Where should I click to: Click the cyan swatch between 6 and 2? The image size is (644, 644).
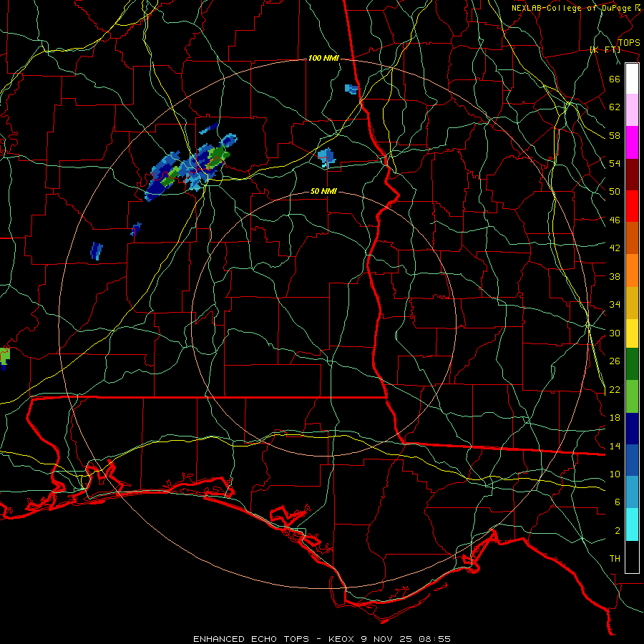632,525
